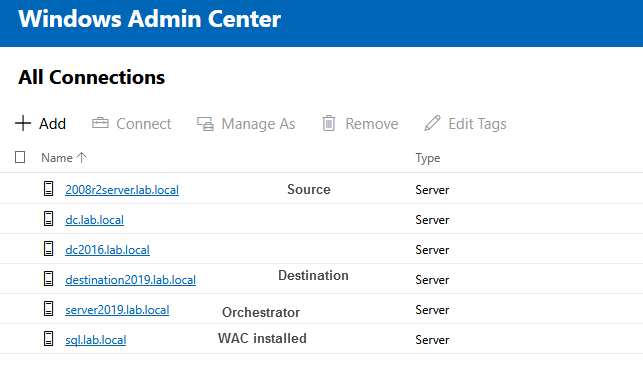This screenshot has width=643, height=387.
Task: Click the plus Add icon
Action: [23, 123]
